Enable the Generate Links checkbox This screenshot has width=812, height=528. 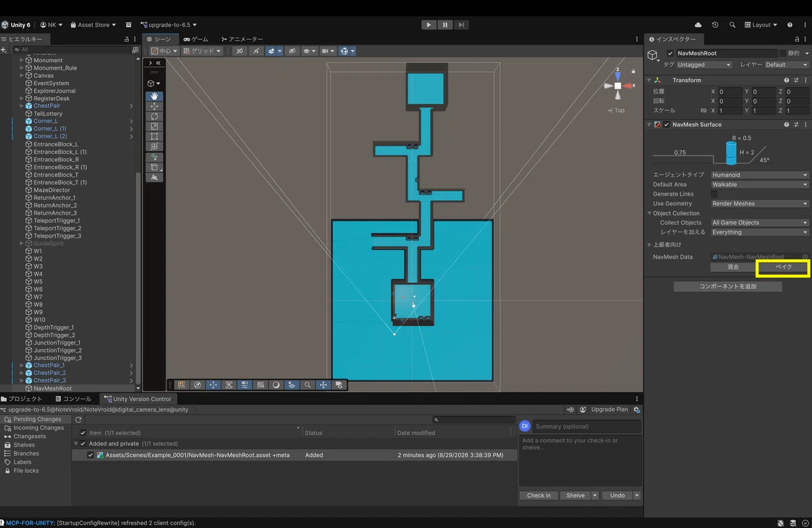[x=714, y=194]
